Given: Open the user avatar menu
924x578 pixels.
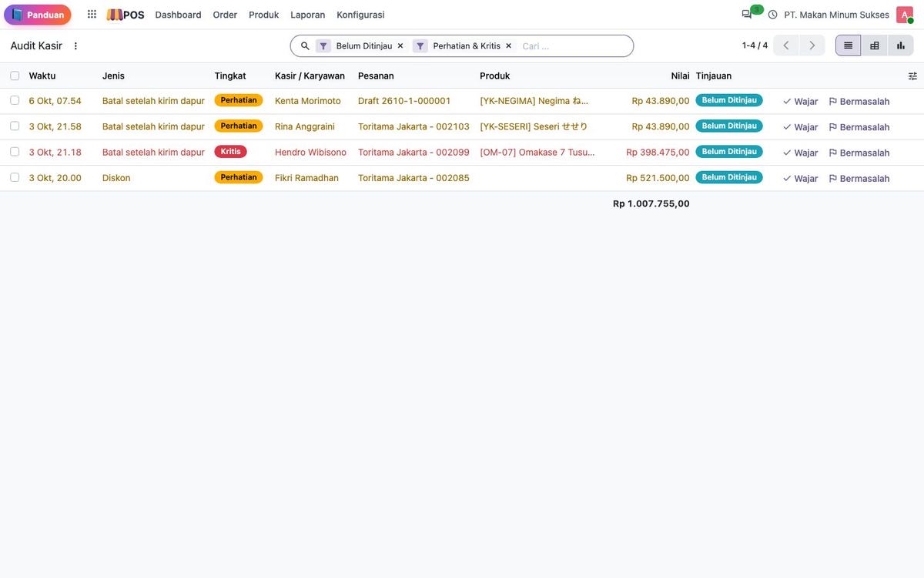Looking at the screenshot, I should [x=904, y=15].
